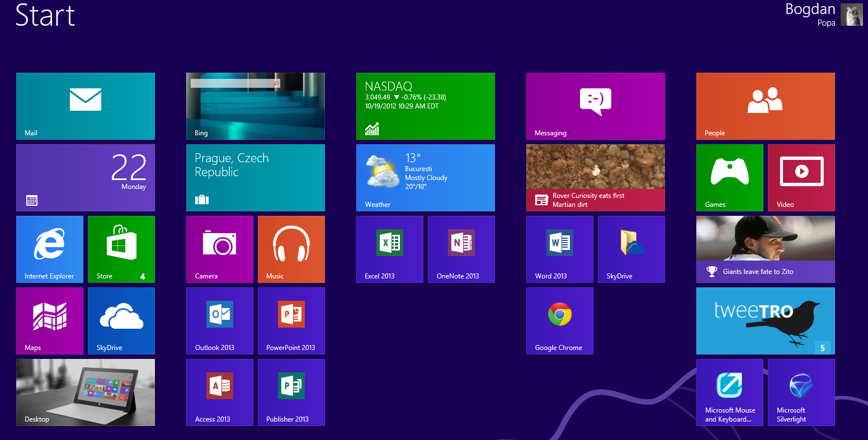Open the Video tile

click(x=801, y=178)
